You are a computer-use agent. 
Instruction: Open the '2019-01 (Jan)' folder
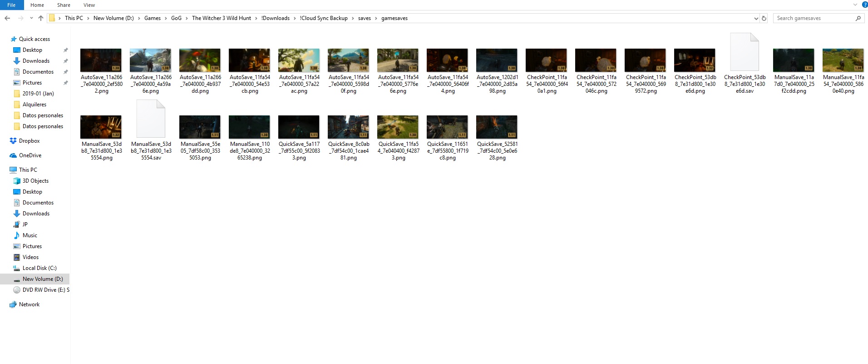pos(38,94)
